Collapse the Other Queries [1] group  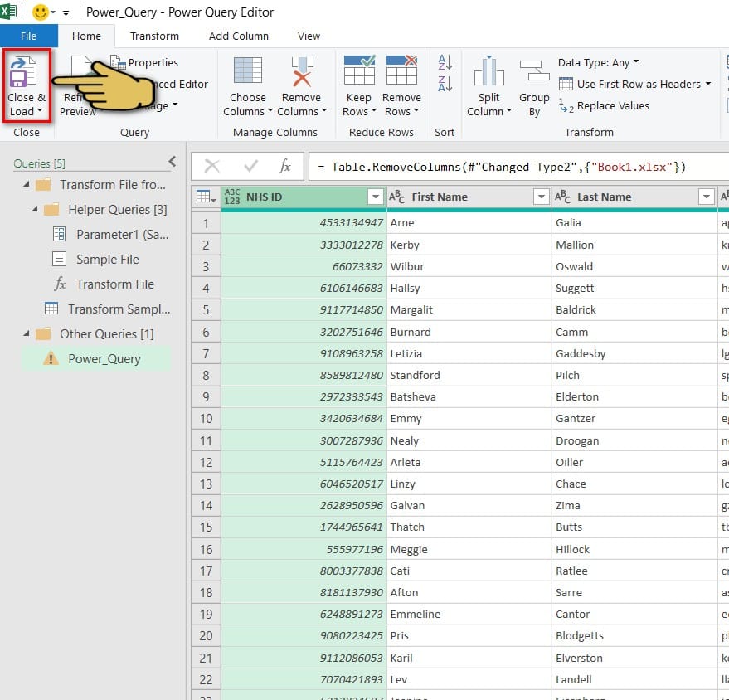click(x=27, y=333)
